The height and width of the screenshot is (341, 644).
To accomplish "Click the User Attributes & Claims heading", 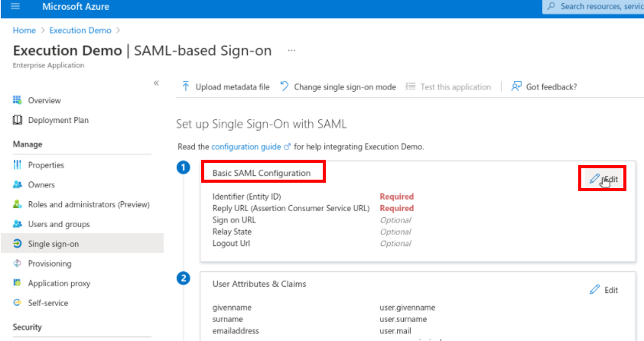I will [x=259, y=284].
